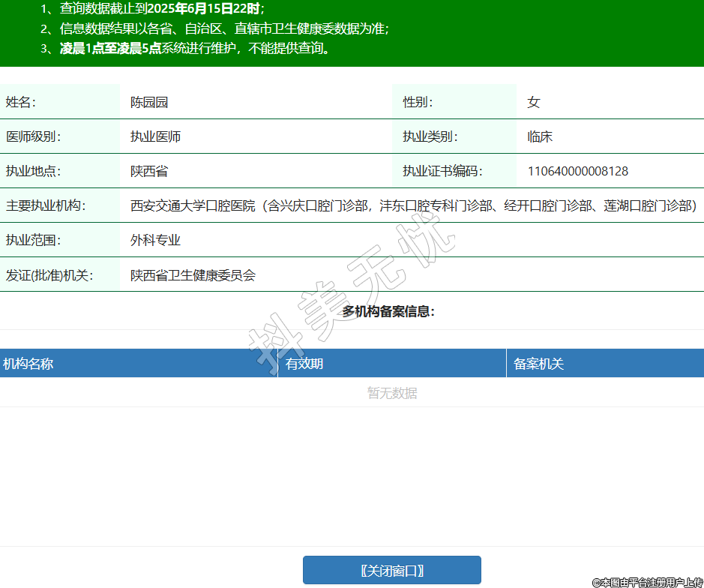Click the 暂无数据 empty table row
The image size is (704, 588).
(x=391, y=393)
